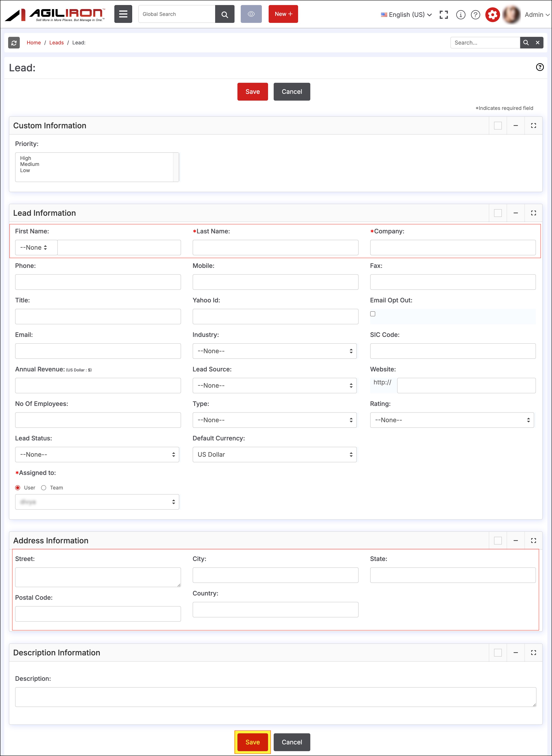Expand Address Information panel to fullscreen
This screenshot has height=756, width=552.
tap(533, 540)
